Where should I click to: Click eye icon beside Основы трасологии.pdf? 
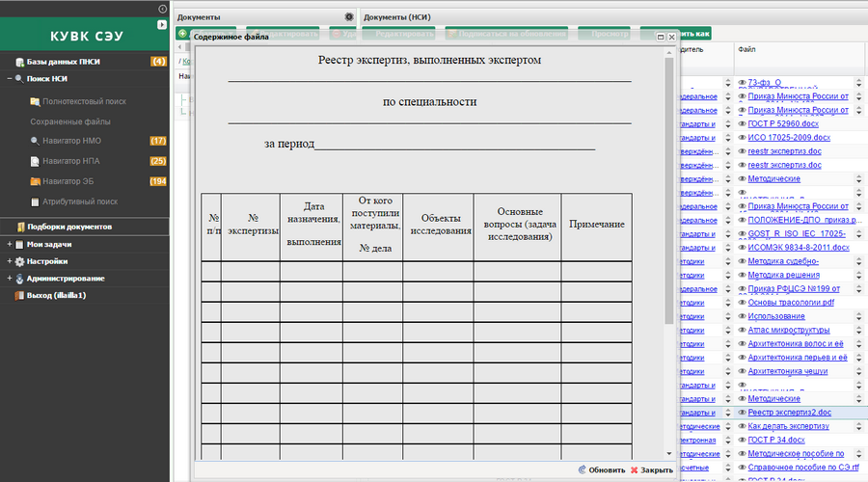pos(742,303)
